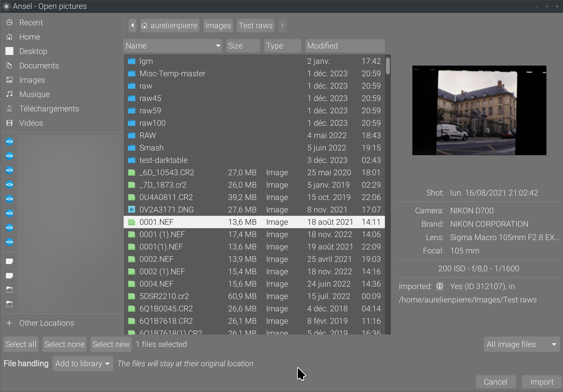Image resolution: width=563 pixels, height=392 pixels.
Task: Open uppercase RAW folder icon
Action: pyautogui.click(x=132, y=135)
